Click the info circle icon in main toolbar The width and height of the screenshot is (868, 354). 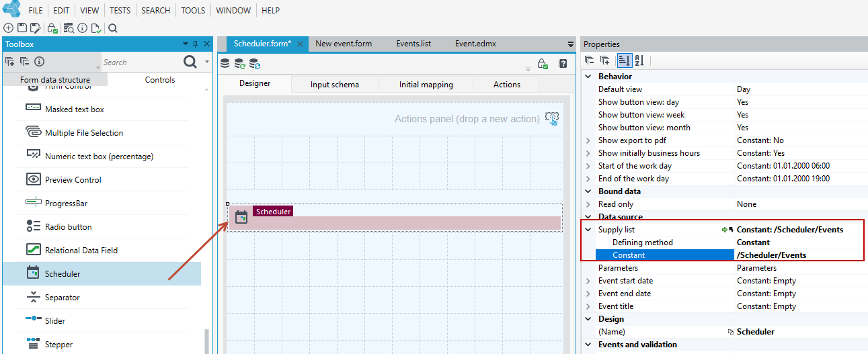(x=82, y=28)
